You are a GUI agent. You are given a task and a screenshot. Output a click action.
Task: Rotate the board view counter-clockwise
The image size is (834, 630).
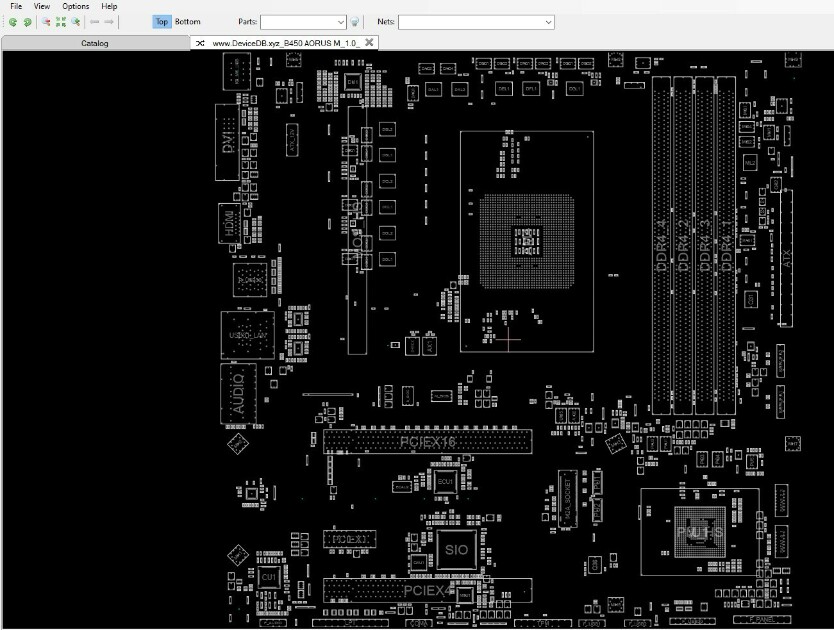[13, 22]
